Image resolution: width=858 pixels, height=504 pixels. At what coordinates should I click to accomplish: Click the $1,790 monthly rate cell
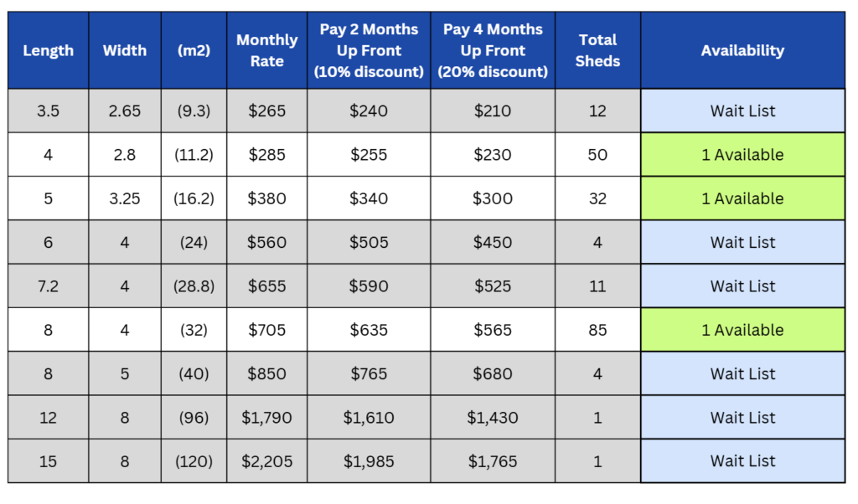coord(266,418)
